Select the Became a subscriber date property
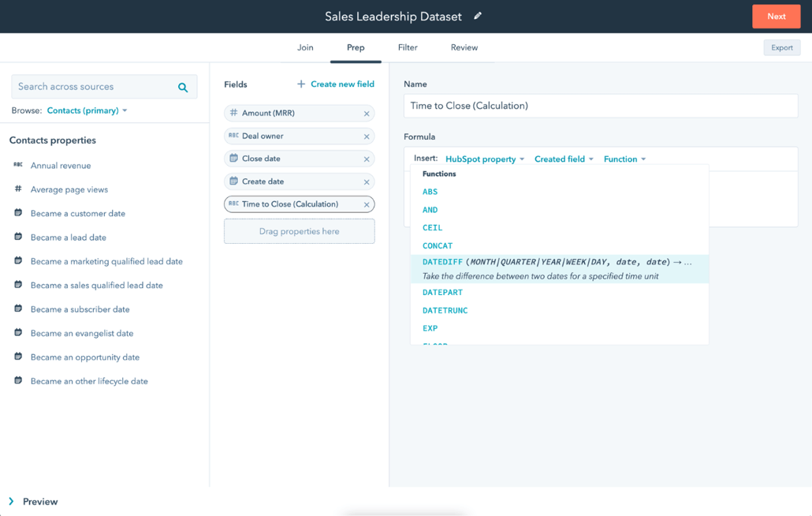This screenshot has width=812, height=516. click(x=80, y=309)
